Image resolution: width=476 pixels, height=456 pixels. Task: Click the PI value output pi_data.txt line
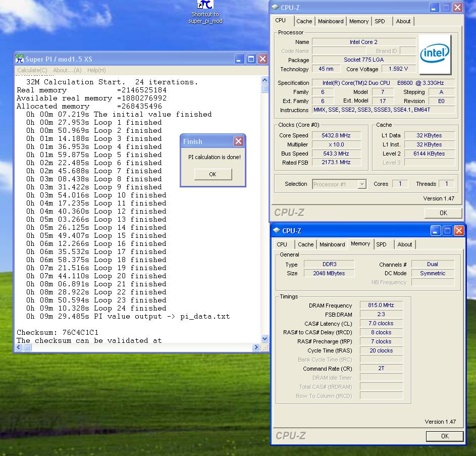[128, 316]
